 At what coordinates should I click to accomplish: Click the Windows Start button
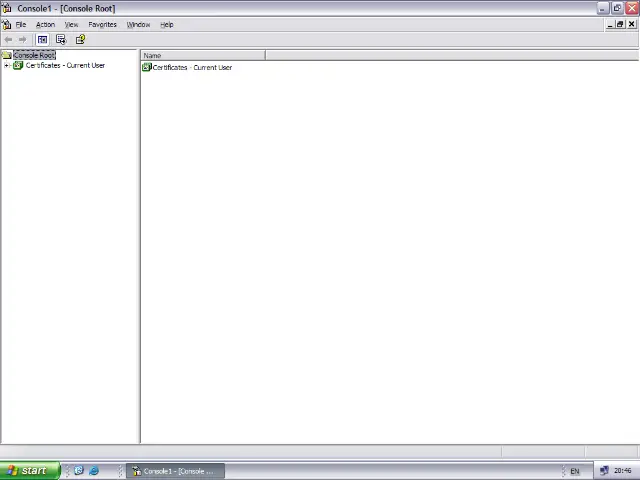[30, 471]
